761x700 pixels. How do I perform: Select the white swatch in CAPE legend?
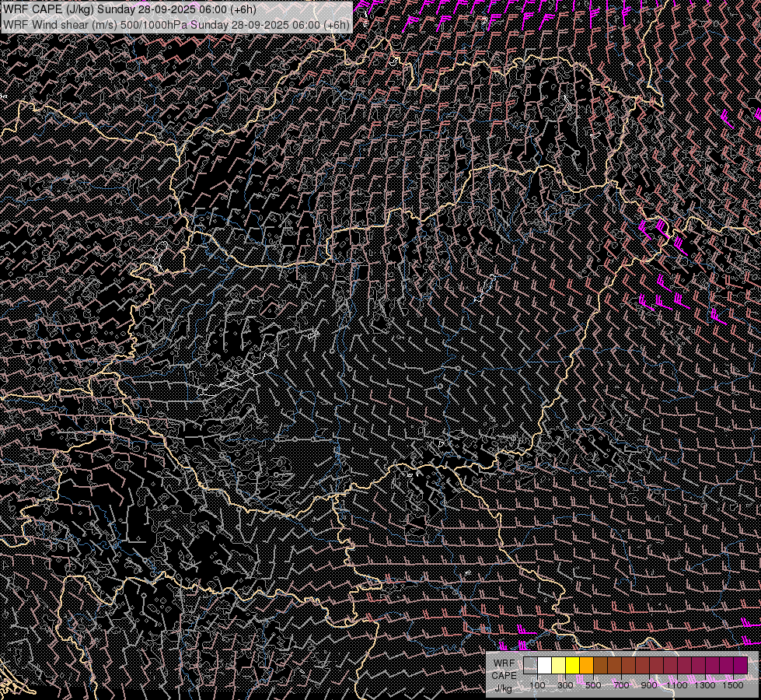(544, 666)
